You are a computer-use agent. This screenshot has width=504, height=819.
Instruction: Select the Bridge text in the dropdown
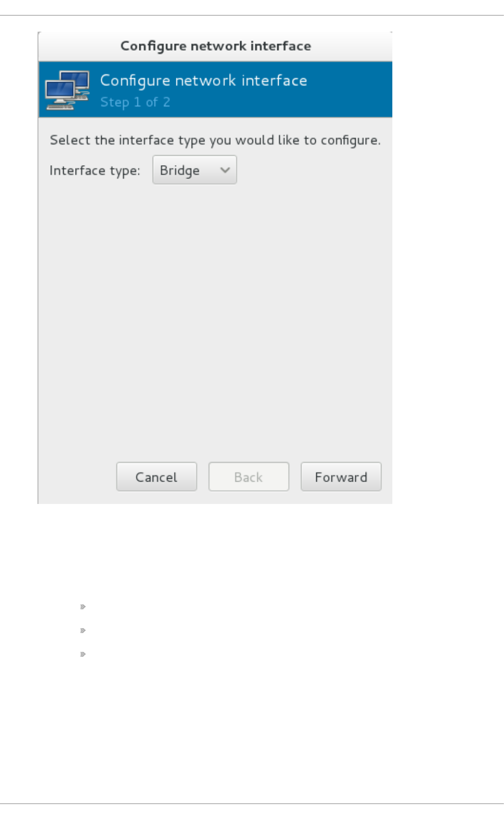tap(180, 170)
